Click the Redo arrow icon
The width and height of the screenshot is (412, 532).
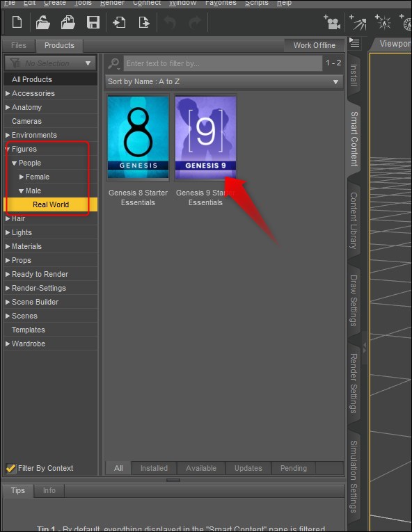click(x=195, y=22)
